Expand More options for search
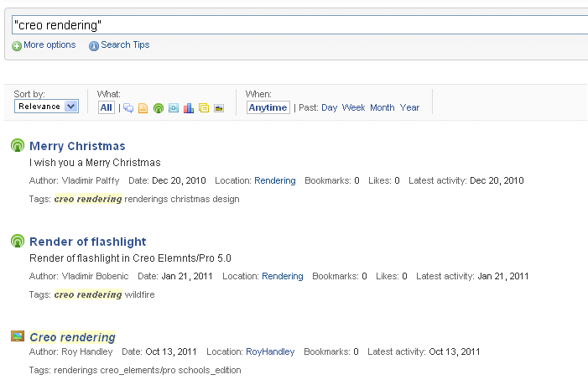This screenshot has height=380, width=588. 49,44
